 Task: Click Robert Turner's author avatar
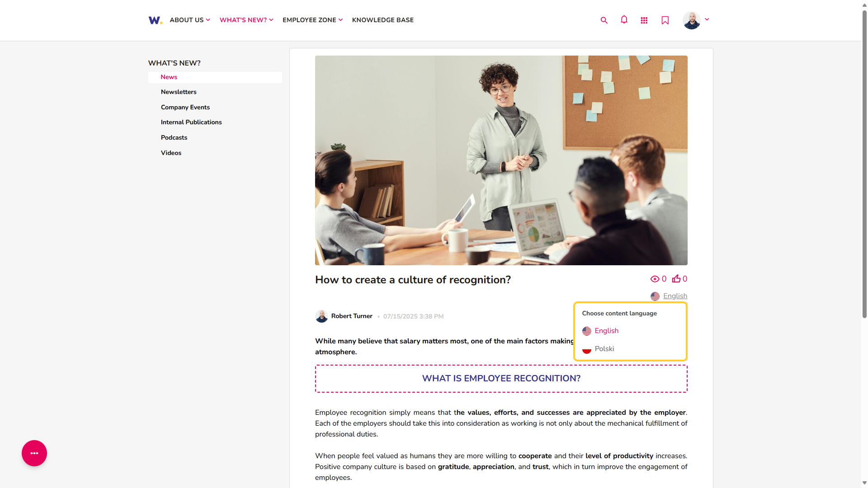coord(321,316)
